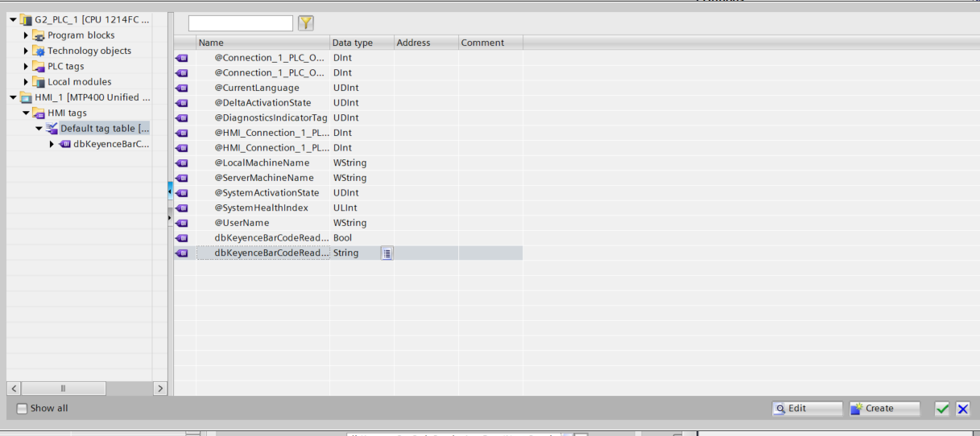Click the Comment column header
Viewport: 980px width, 436px height.
(490, 43)
